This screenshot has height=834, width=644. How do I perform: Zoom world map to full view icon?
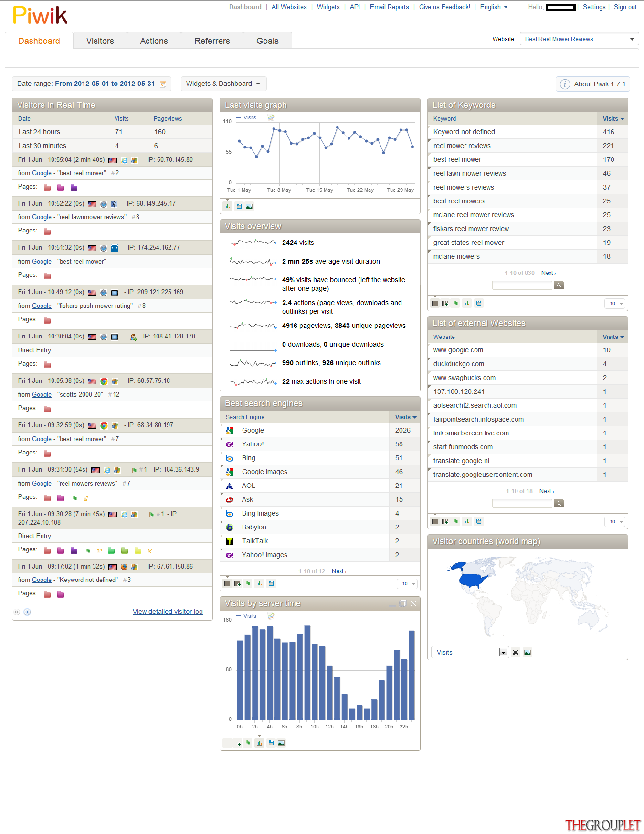[516, 652]
